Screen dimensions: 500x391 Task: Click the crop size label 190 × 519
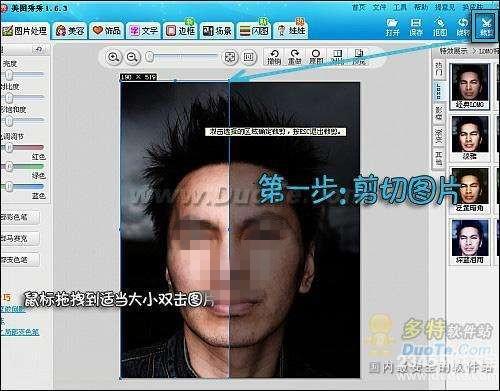click(x=139, y=77)
